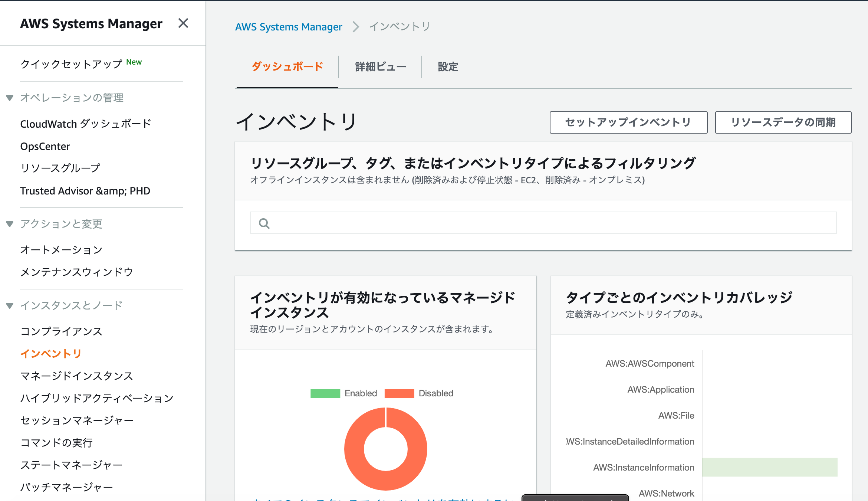Viewport: 868px width, 501px height.
Task: Open リソースグループ in the sidebar
Action: [x=60, y=168]
